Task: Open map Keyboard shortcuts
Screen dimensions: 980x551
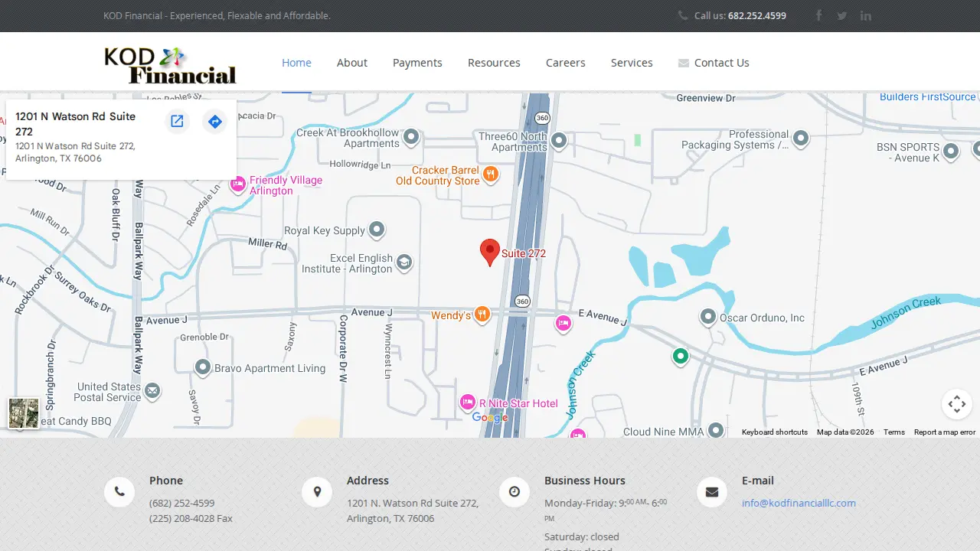Action: click(x=775, y=432)
